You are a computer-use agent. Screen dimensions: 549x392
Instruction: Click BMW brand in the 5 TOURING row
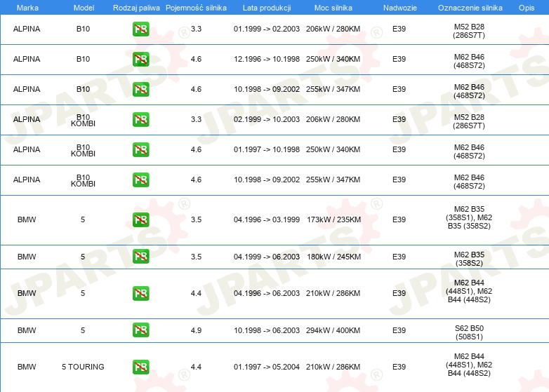pos(27,367)
